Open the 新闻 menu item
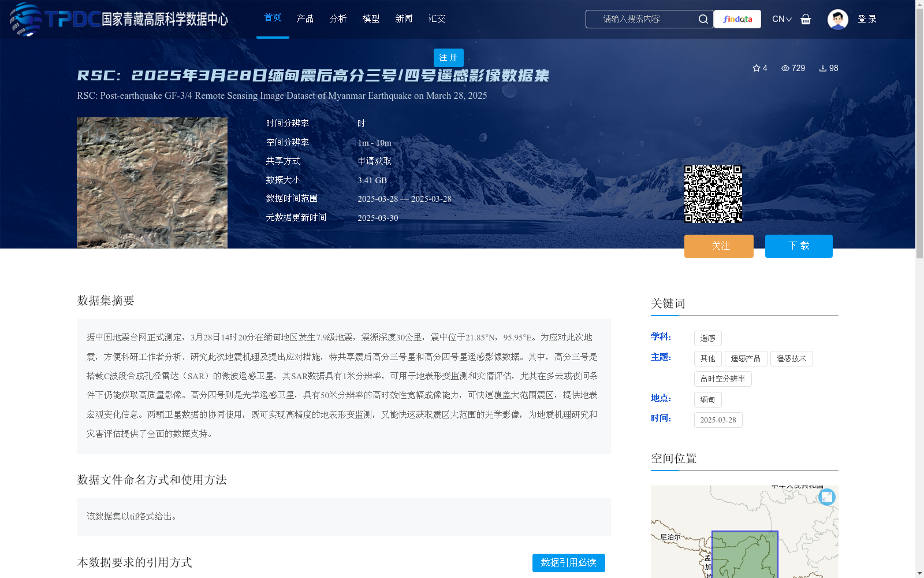924x578 pixels. click(404, 18)
